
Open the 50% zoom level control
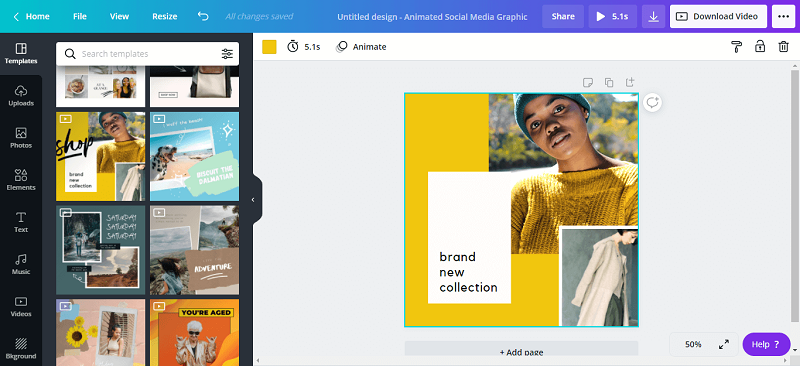tap(693, 344)
